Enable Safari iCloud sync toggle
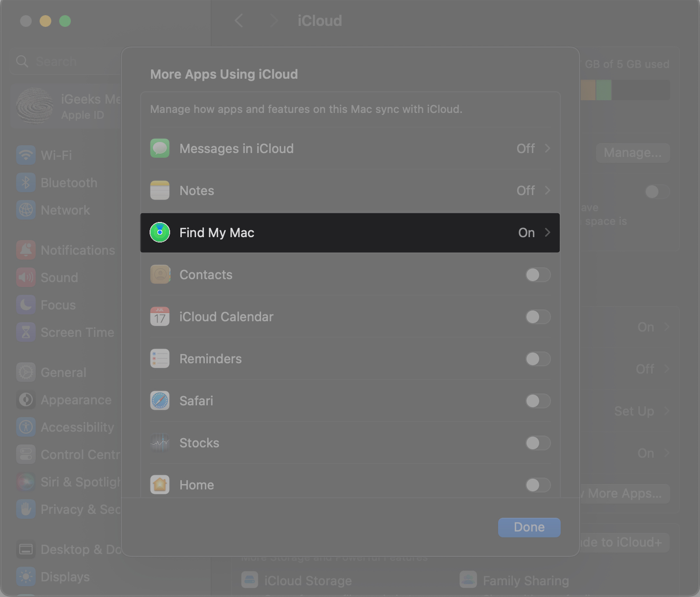Screen dimensions: 700x597 tap(538, 401)
